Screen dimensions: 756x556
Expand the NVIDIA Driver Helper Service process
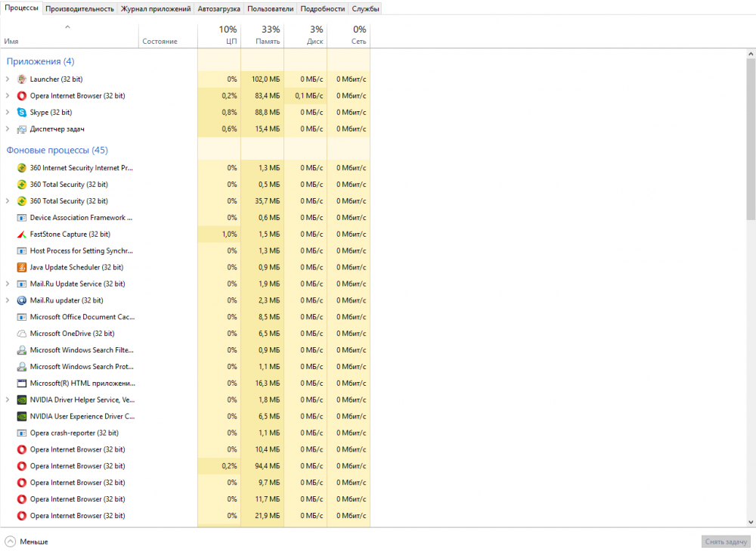tap(8, 399)
